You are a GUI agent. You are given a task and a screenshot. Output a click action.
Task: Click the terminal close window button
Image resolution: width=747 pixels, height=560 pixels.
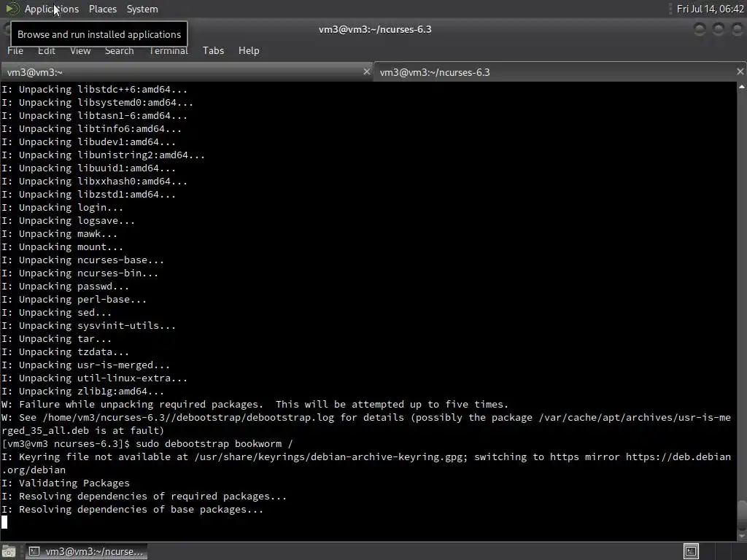tap(738, 29)
